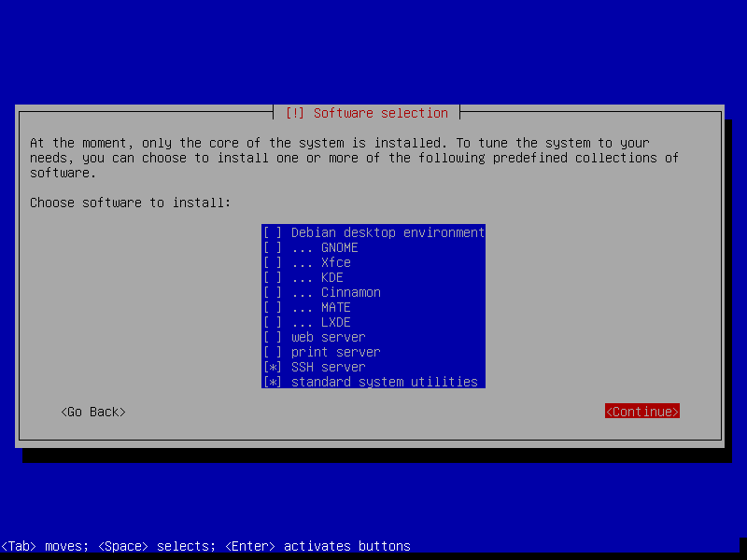Image resolution: width=747 pixels, height=560 pixels.
Task: Enable the GNOME desktop checkbox
Action: tap(273, 247)
